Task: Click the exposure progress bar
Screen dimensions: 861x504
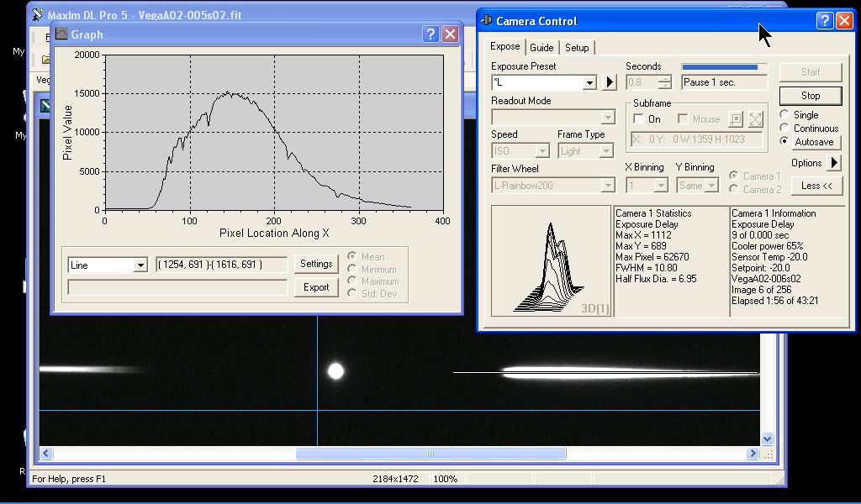Action: tap(724, 67)
